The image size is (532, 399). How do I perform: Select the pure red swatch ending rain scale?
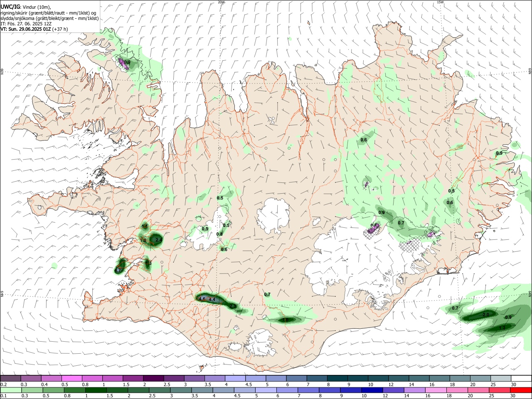click(521, 390)
